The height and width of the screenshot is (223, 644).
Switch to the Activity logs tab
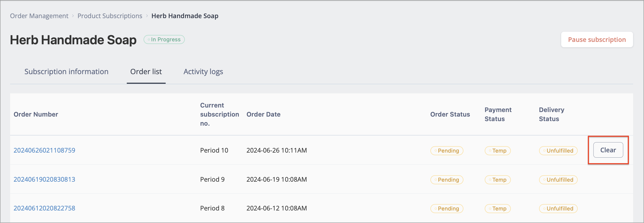tap(203, 71)
